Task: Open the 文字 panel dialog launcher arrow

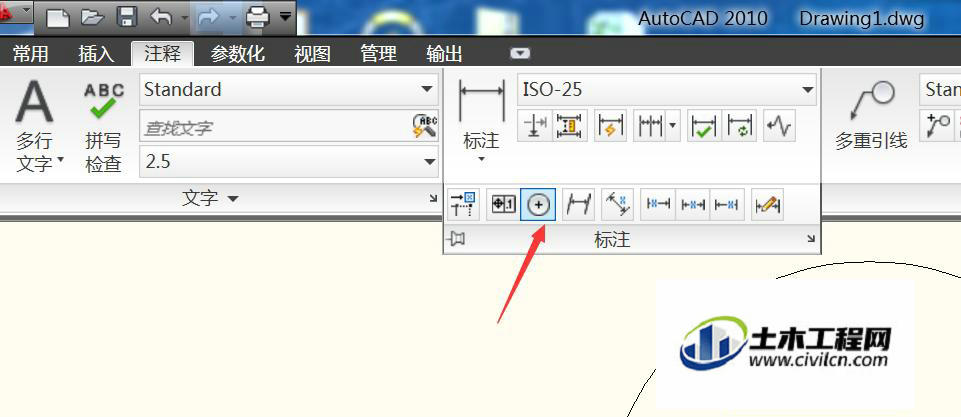Action: [x=433, y=198]
